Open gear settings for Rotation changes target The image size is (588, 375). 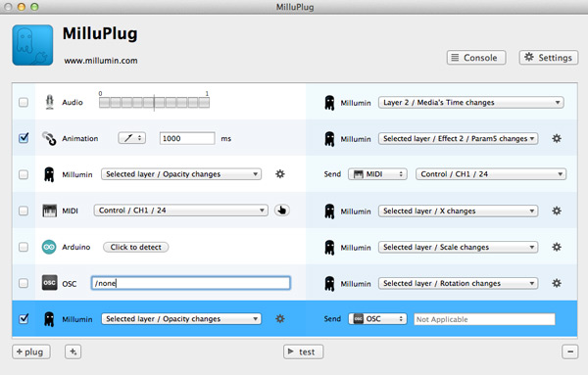557,283
